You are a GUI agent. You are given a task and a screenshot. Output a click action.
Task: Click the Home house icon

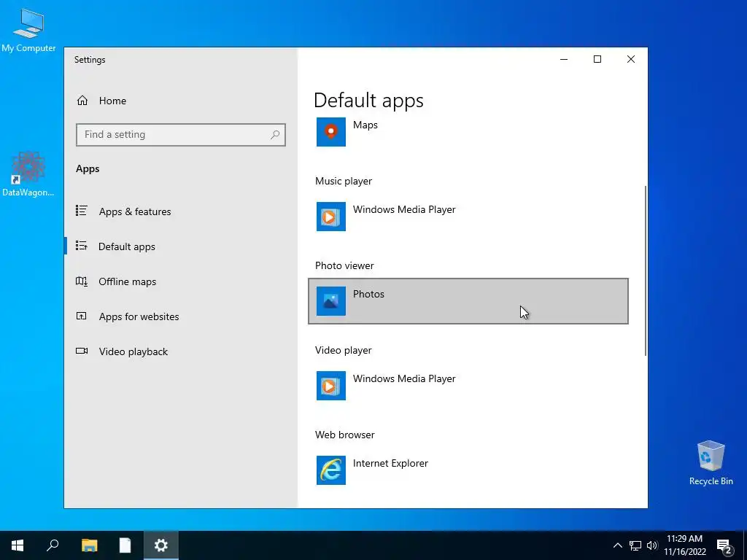coord(82,101)
